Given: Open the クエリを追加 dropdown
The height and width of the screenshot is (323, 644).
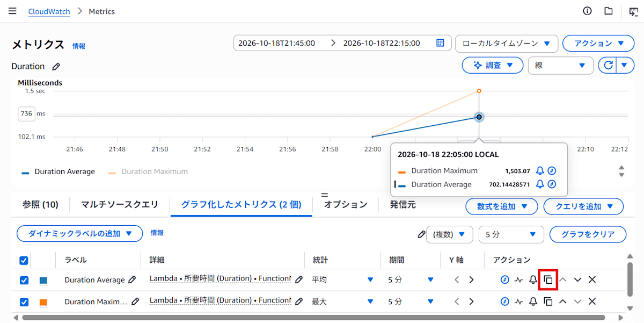Looking at the screenshot, I should click(583, 206).
